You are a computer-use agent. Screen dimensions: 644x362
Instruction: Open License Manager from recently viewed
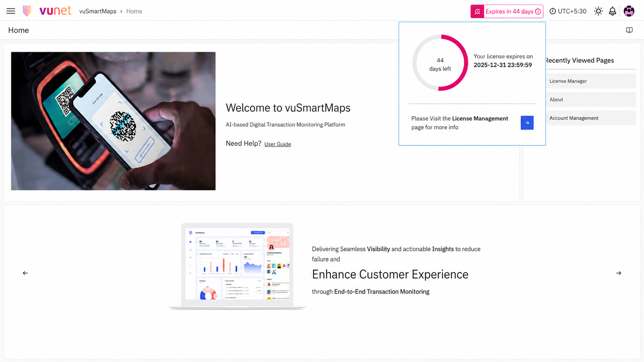[x=590, y=81]
